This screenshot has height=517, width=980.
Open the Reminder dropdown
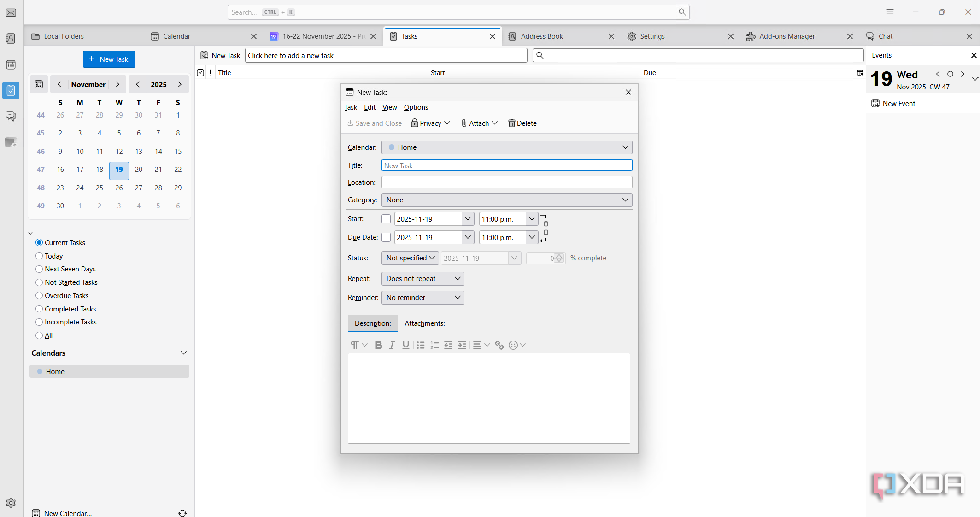(423, 298)
